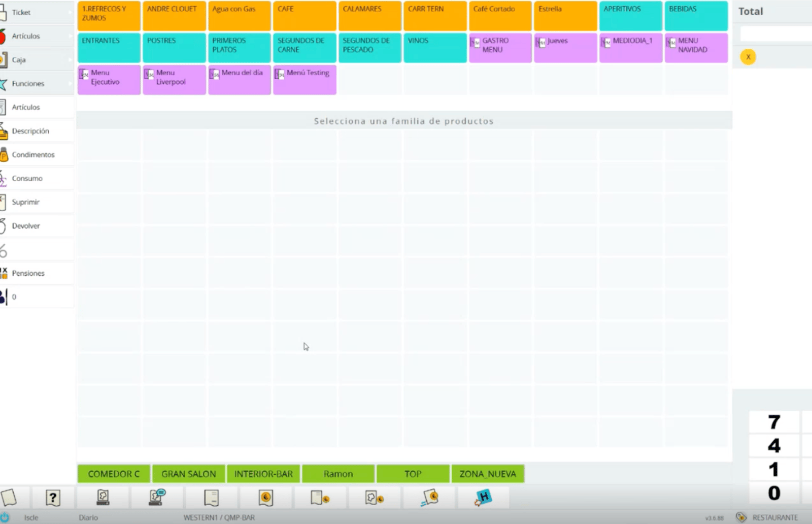Select the Jueves menu tile
The width and height of the screenshot is (812, 524).
coord(565,48)
